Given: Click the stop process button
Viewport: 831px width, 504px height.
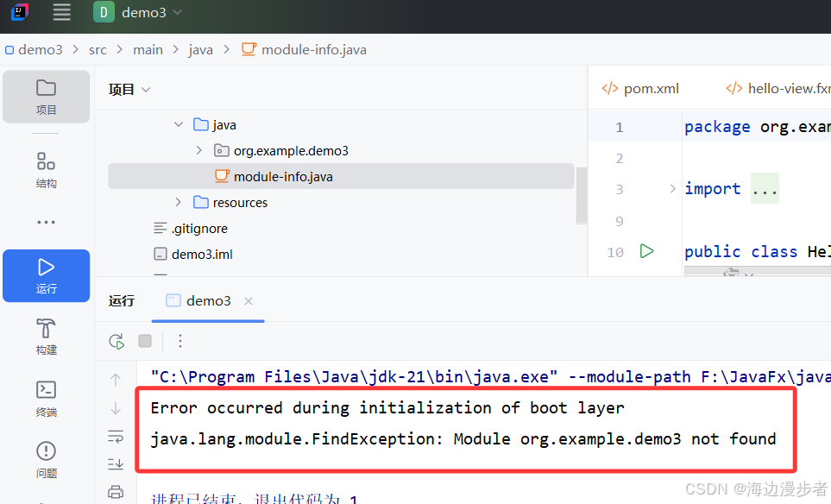Looking at the screenshot, I should tap(145, 341).
